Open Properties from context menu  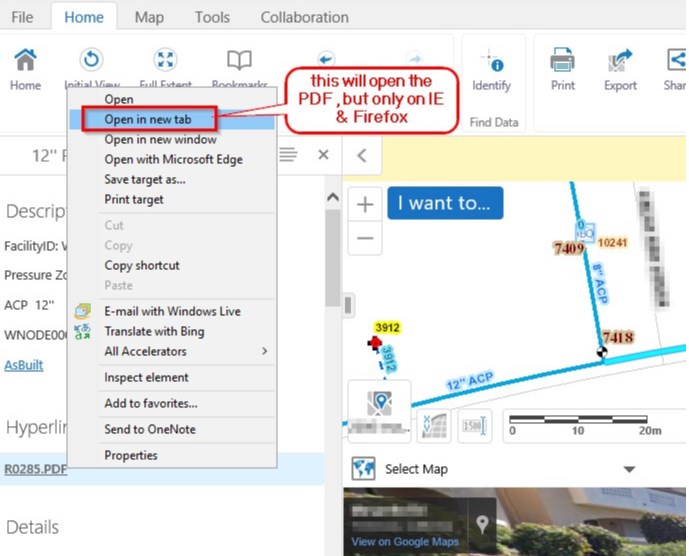(x=172, y=455)
